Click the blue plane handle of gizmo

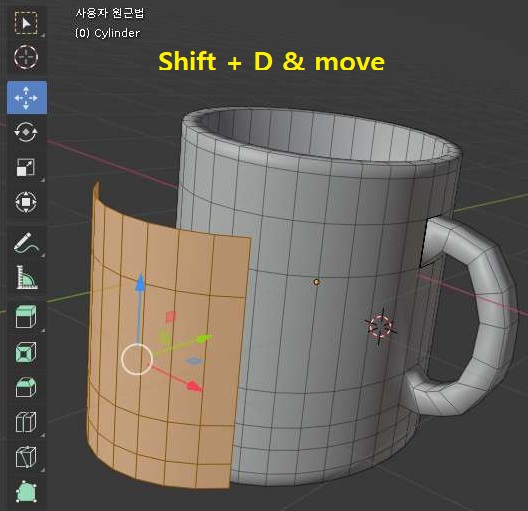point(194,361)
